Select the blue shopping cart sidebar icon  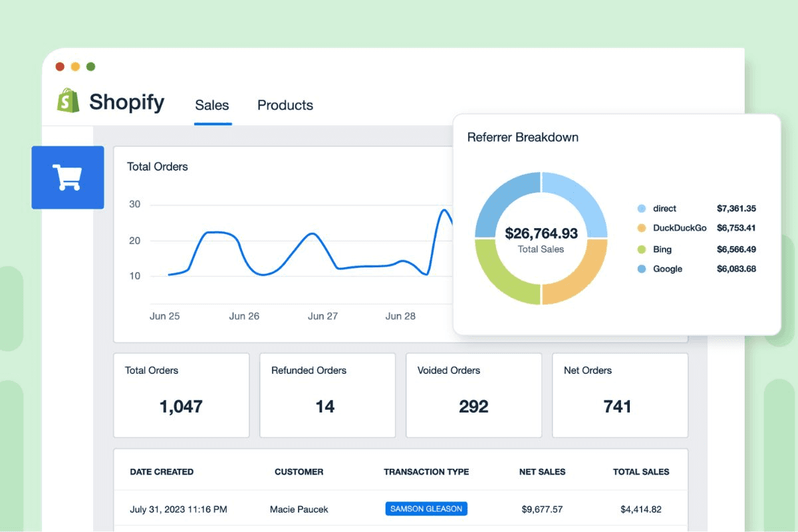point(67,177)
